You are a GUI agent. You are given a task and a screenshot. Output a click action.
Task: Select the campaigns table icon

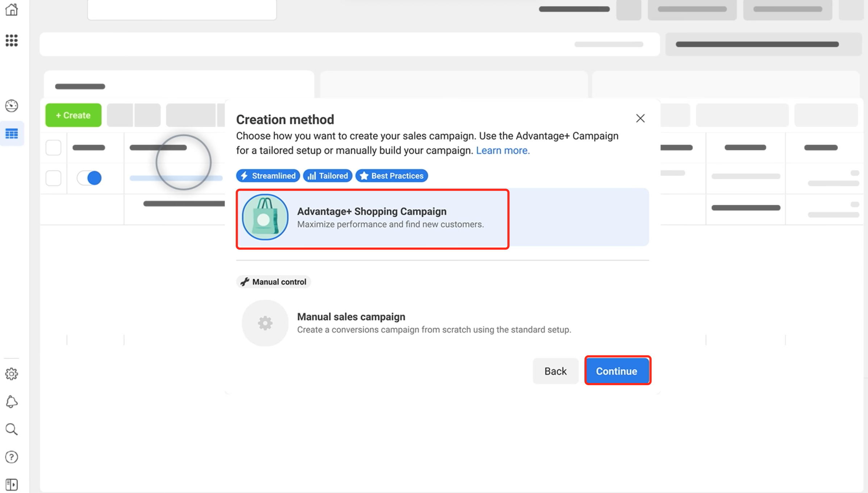[12, 134]
